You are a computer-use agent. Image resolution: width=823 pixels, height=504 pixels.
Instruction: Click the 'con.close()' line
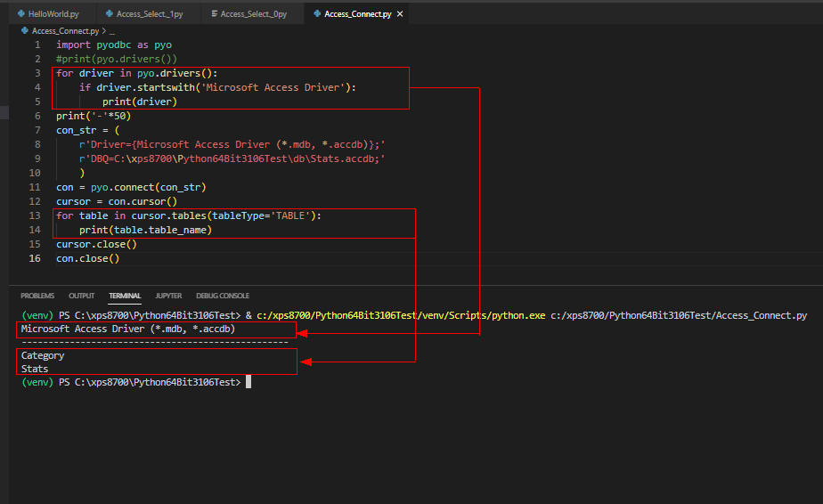coord(87,258)
